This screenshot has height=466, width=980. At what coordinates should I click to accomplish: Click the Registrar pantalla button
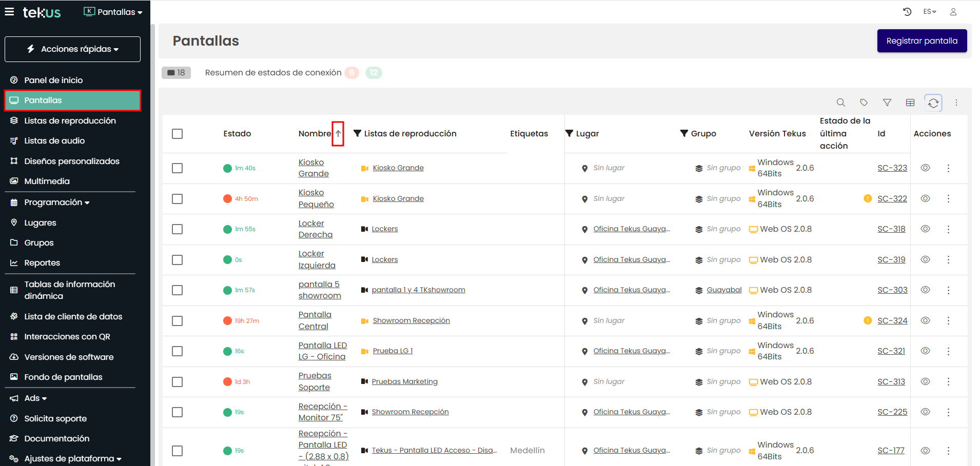922,41
